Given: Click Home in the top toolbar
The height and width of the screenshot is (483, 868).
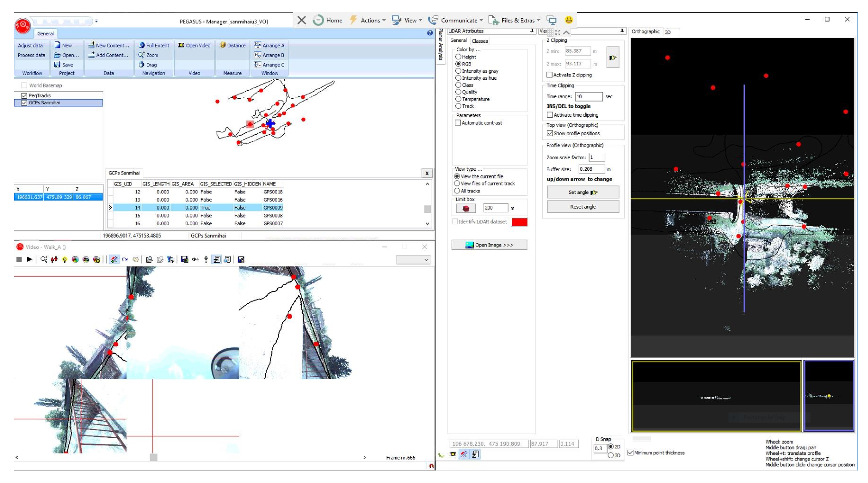Looking at the screenshot, I should [328, 20].
